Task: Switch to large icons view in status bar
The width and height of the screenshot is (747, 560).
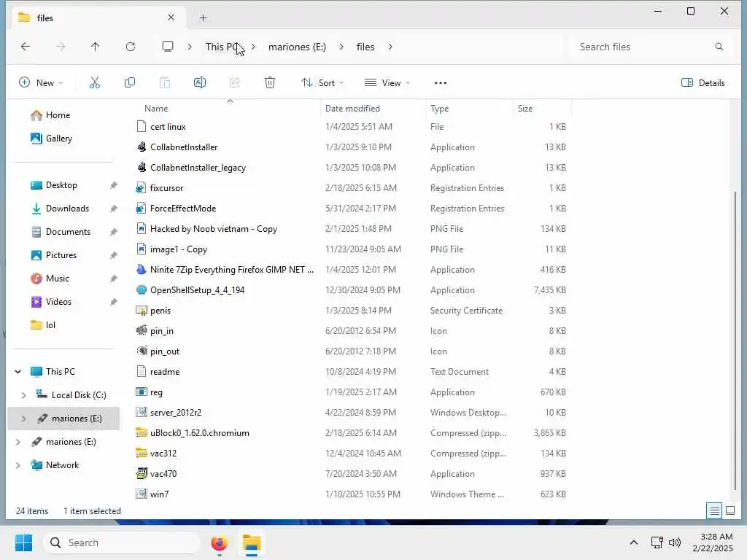Action: click(x=729, y=511)
